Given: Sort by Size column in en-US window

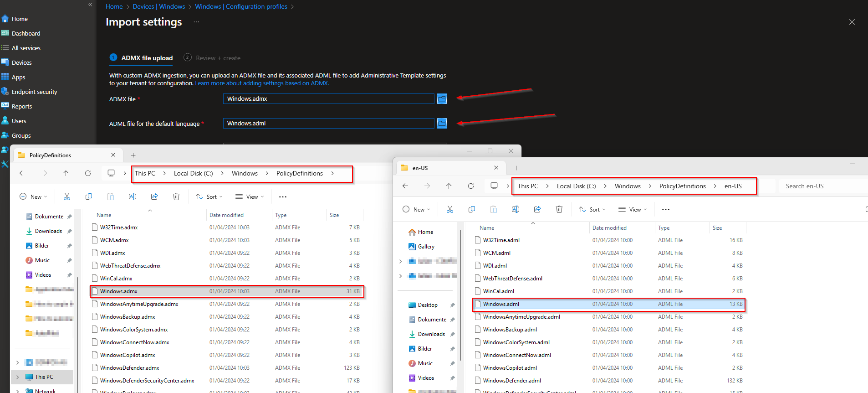Looking at the screenshot, I should tap(717, 228).
